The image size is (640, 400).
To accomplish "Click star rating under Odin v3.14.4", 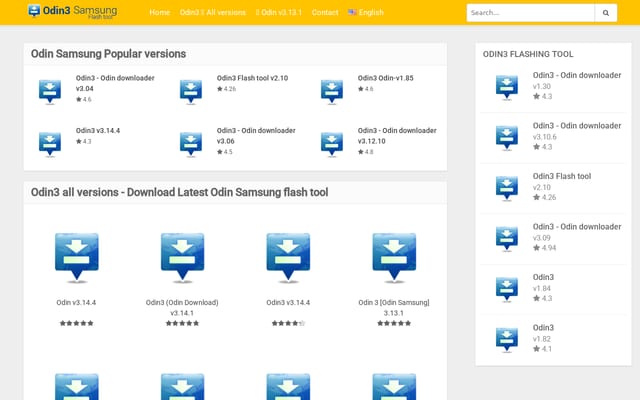I will pos(76,323).
